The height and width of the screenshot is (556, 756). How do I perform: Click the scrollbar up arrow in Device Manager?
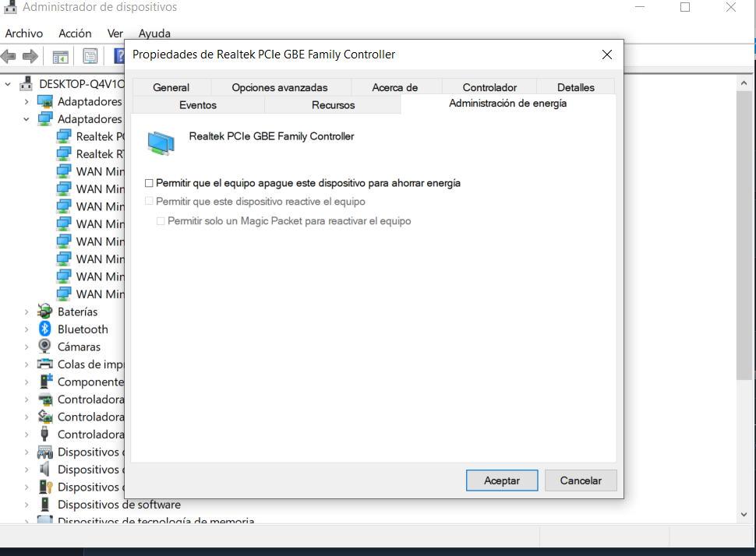pyautogui.click(x=744, y=83)
